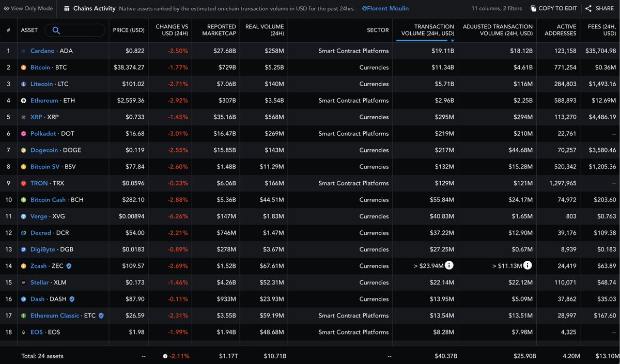Viewport: 620px width, 364px height.
Task: Click the Cardano coin icon
Action: click(23, 51)
